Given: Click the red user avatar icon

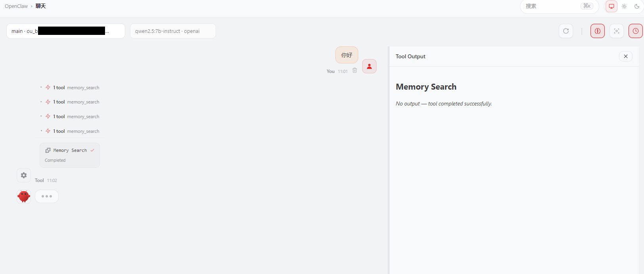Looking at the screenshot, I should click(x=369, y=66).
